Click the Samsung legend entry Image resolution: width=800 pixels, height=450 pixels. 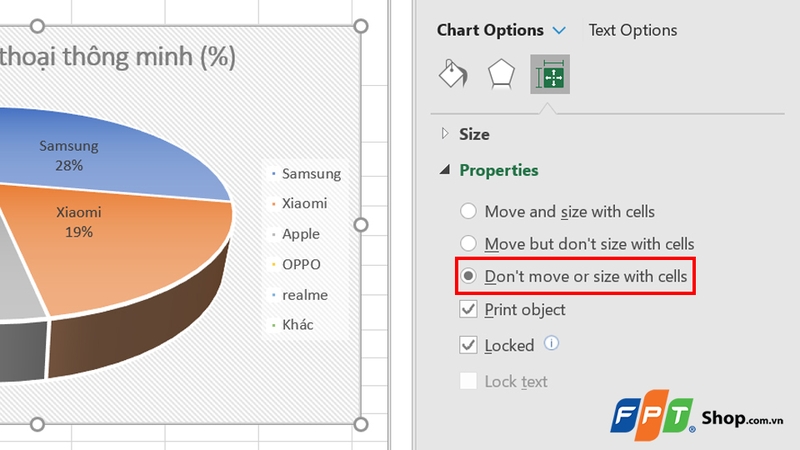(x=310, y=174)
